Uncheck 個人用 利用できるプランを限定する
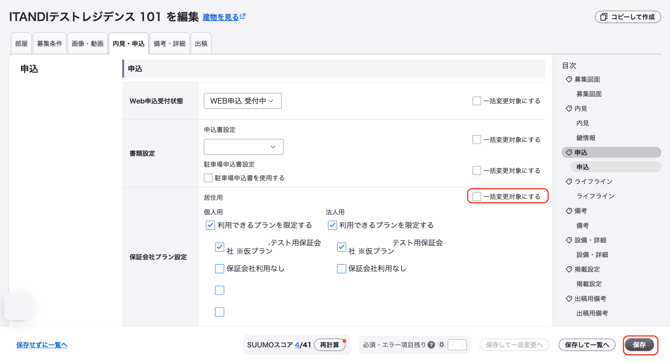670x363 pixels. tap(210, 225)
